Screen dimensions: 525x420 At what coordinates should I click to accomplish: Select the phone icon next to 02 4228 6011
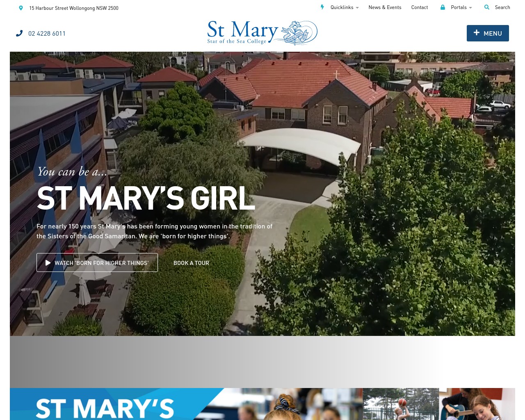19,33
